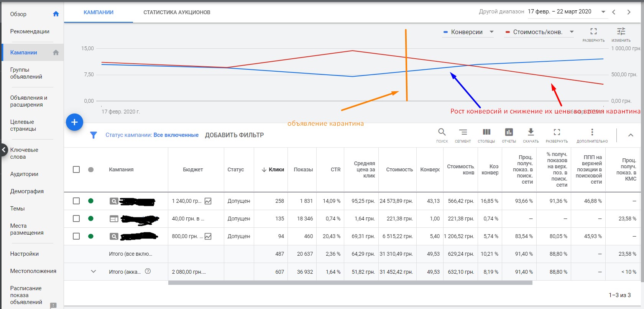Click the grey status dot column header
Viewport: 644px width, 309px height.
click(91, 169)
